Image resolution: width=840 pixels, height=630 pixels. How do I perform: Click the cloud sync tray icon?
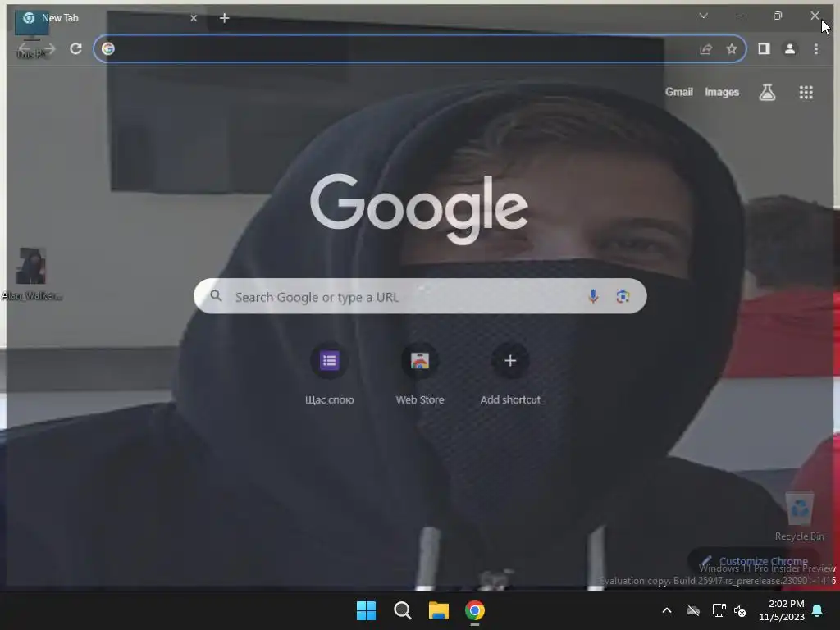pyautogui.click(x=693, y=610)
